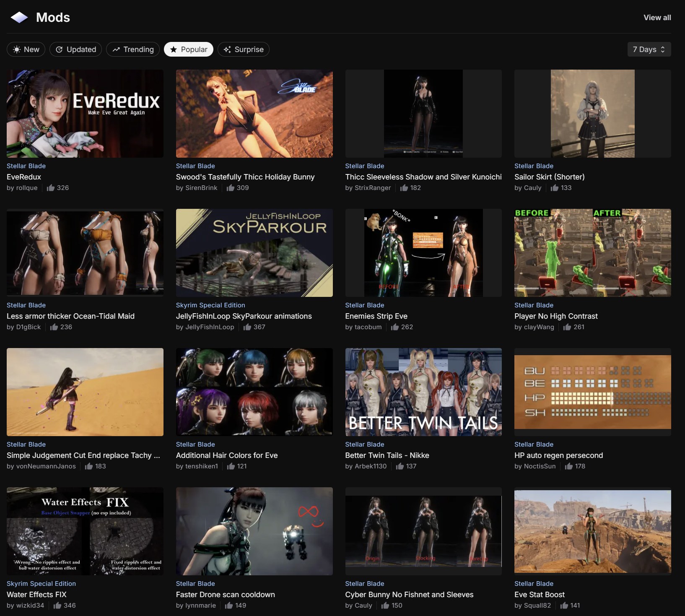Open Cyber Bunny No Fishnet and Sleeves title
This screenshot has height=616, width=685.
[x=409, y=595]
